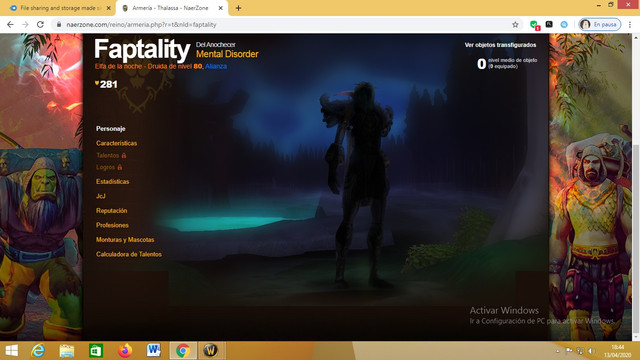
Task: Open a new browser tab
Action: click(x=238, y=8)
